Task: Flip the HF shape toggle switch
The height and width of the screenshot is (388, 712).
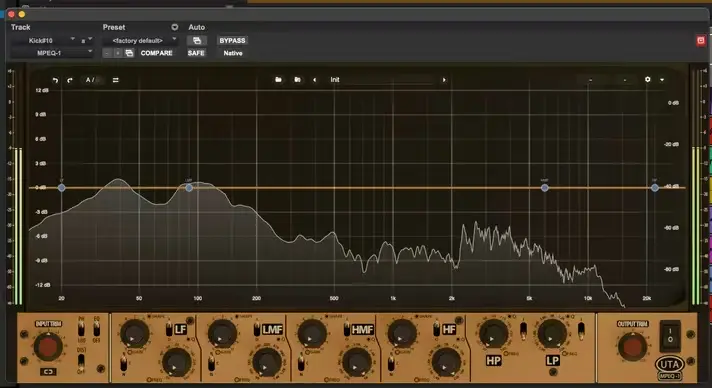Action: click(x=436, y=328)
